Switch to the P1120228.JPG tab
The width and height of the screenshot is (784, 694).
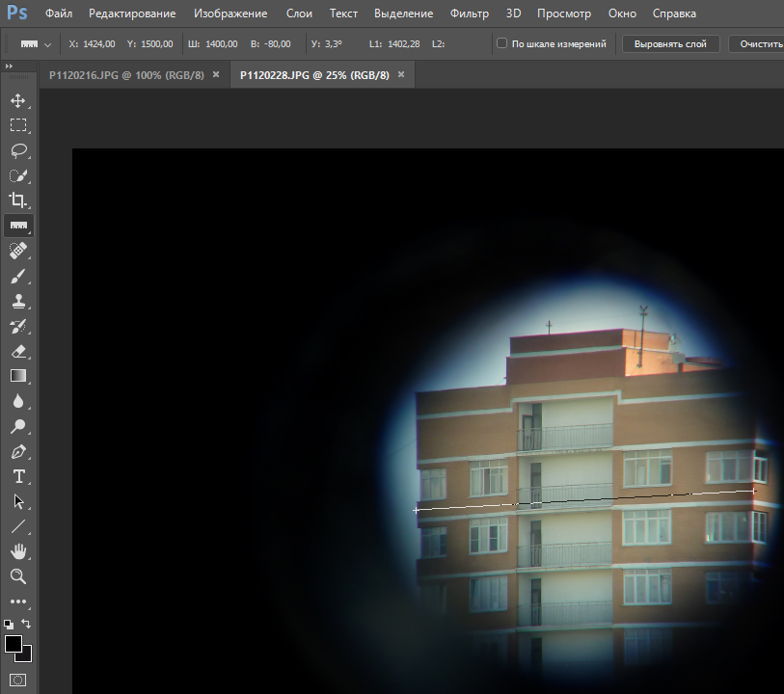[x=314, y=75]
